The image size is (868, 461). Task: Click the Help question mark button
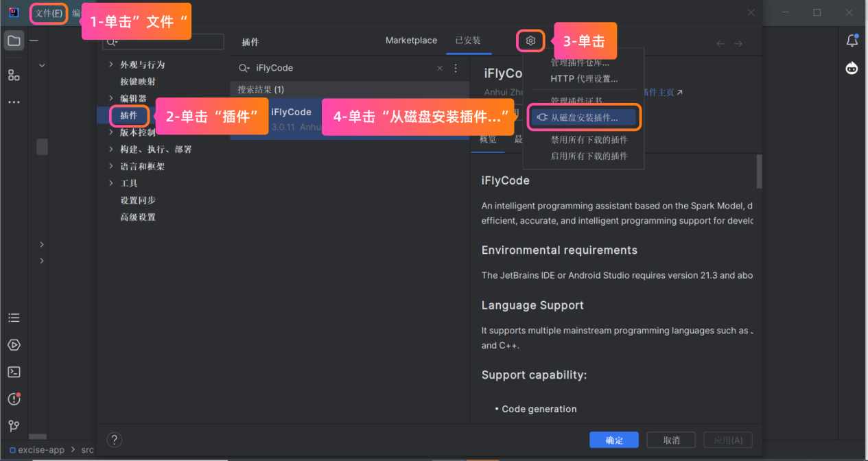[115, 440]
